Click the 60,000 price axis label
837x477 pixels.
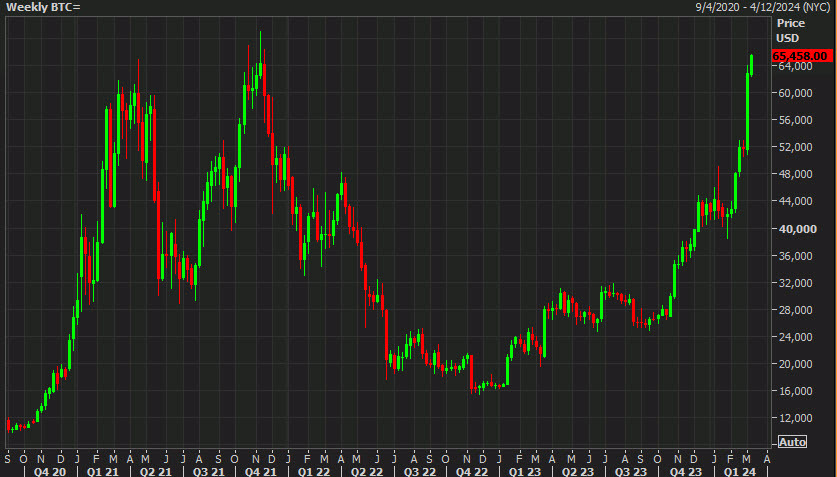pos(795,93)
